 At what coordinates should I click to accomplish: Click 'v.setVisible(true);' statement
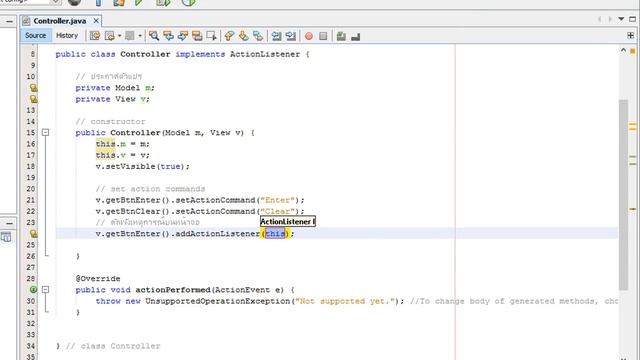tap(142, 167)
